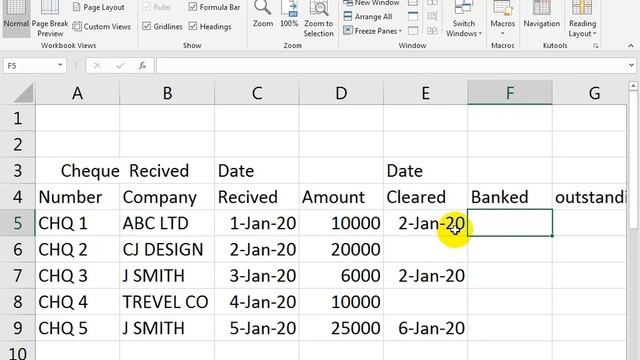Select column B header

167,93
